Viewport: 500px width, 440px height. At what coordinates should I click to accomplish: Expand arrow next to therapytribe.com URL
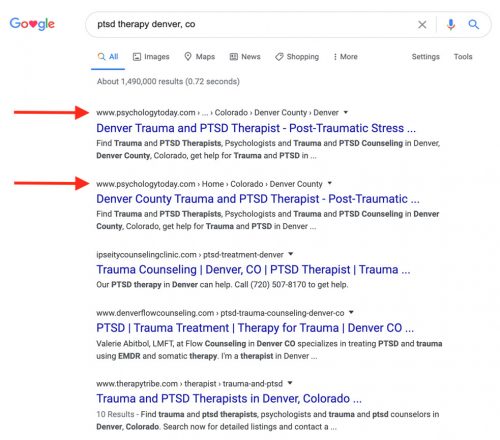click(x=290, y=383)
